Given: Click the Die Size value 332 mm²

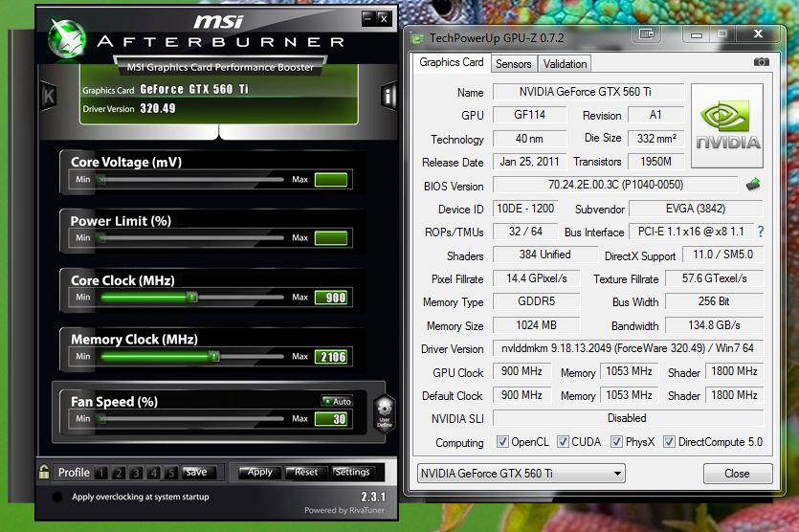Looking at the screenshot, I should (x=656, y=138).
